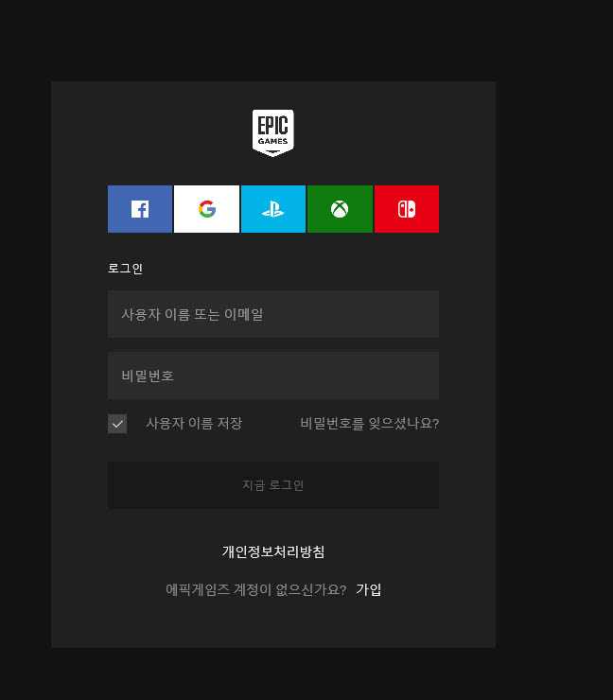Sign in with the Nintendo Switch icon

click(x=407, y=209)
